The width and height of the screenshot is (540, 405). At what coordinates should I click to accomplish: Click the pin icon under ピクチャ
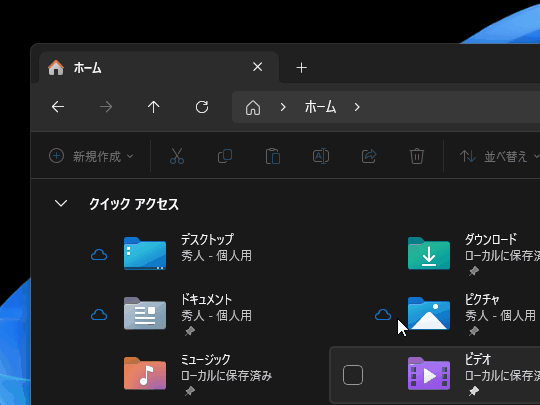(474, 331)
